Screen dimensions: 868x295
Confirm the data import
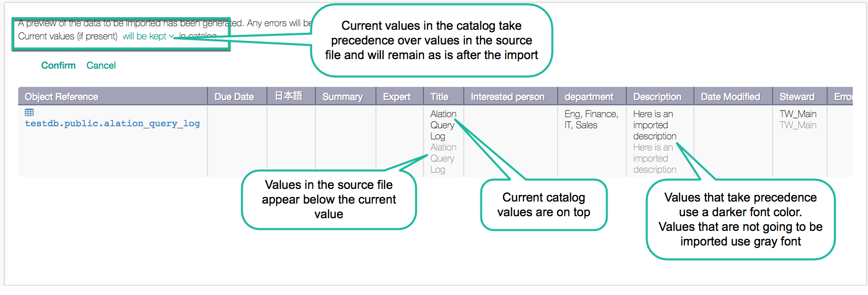[x=59, y=65]
